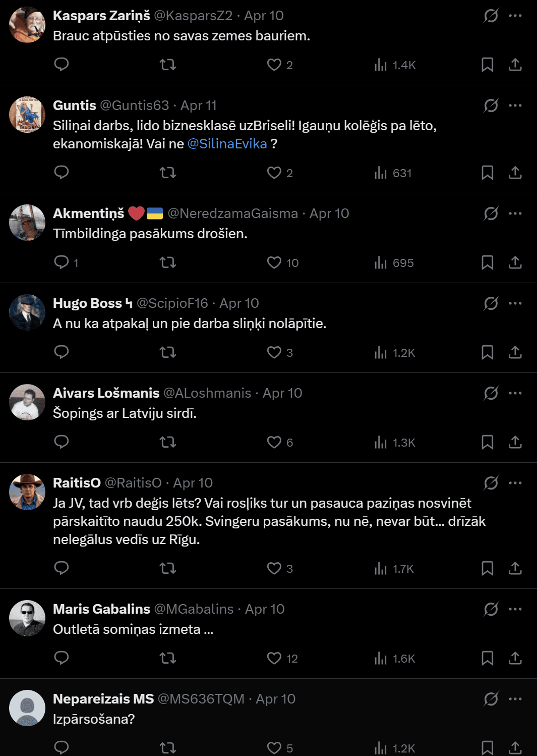Repost Kaspars Zariņš' tweet
This screenshot has height=756, width=537.
(167, 65)
